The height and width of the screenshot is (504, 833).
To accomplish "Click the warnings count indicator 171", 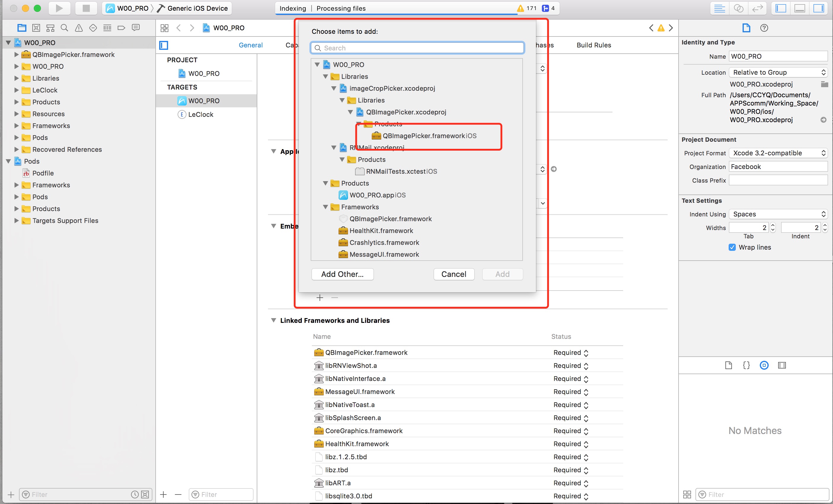I will 527,8.
